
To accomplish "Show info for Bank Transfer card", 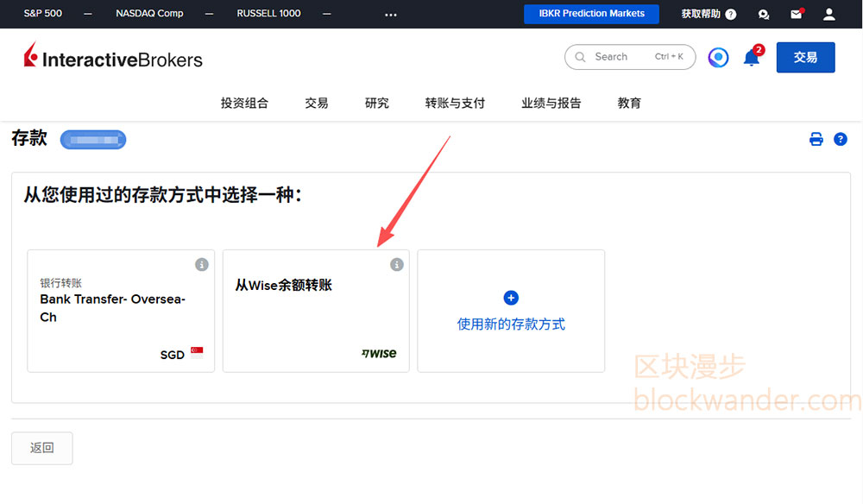I will pos(202,265).
